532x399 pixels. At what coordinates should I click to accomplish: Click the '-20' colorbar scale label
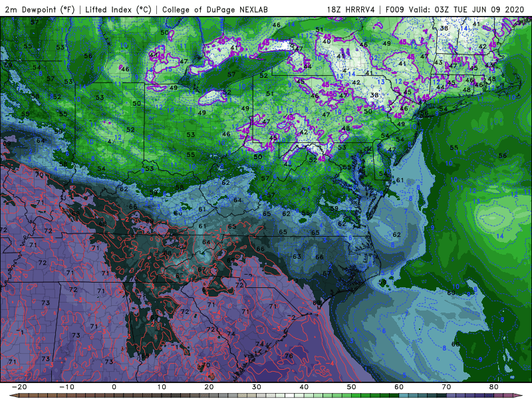19,387
